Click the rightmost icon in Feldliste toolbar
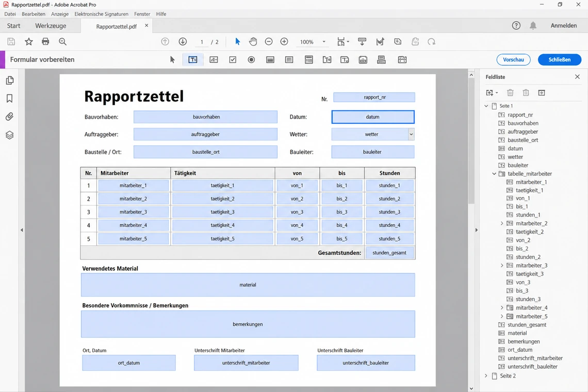 [x=542, y=93]
